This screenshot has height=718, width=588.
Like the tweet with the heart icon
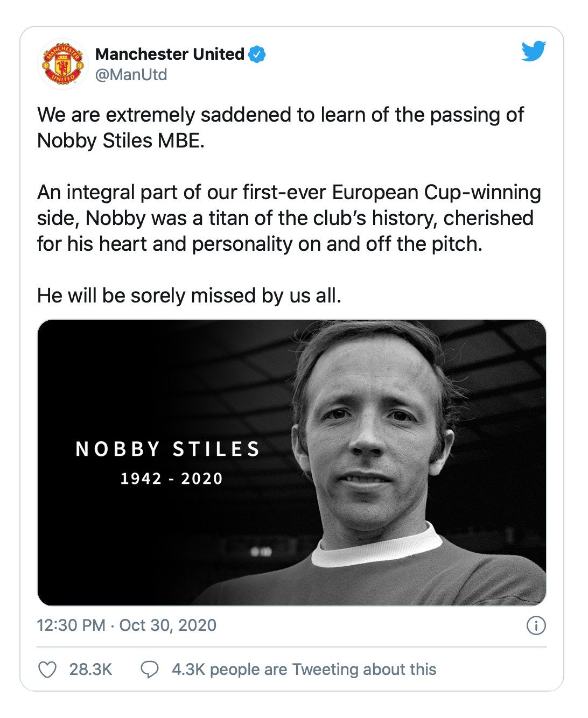(x=47, y=670)
